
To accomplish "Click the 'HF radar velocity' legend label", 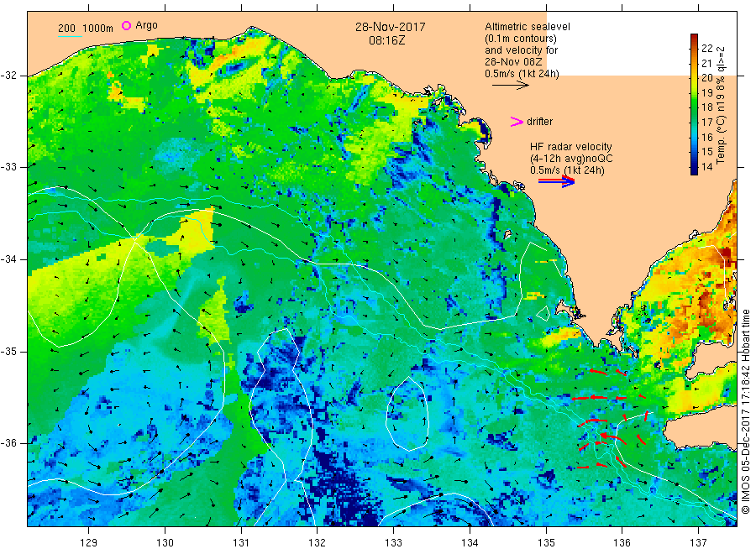I will [571, 146].
